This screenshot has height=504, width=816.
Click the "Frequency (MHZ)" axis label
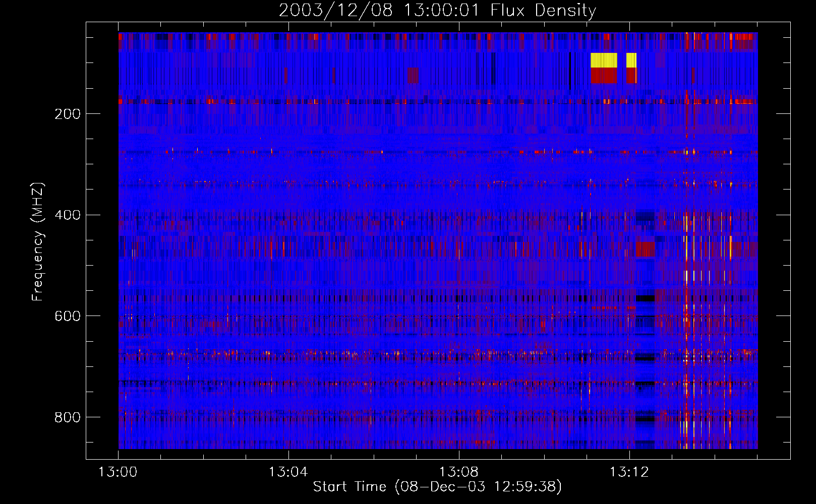pos(38,241)
